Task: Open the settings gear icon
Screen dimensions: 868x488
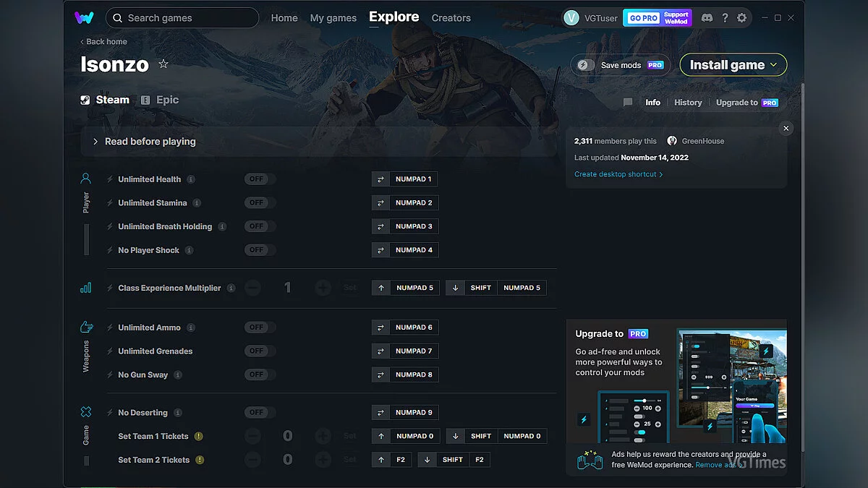Action: click(x=741, y=18)
